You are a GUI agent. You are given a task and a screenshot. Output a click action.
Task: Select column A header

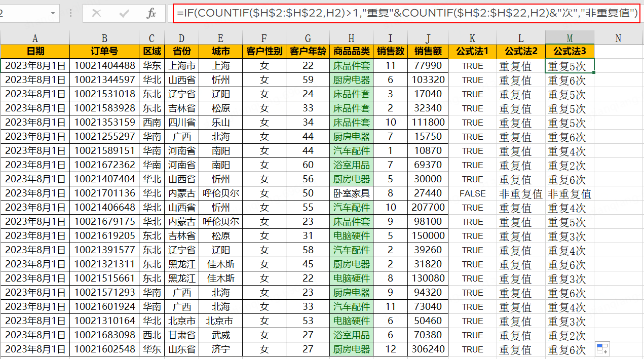coord(35,37)
